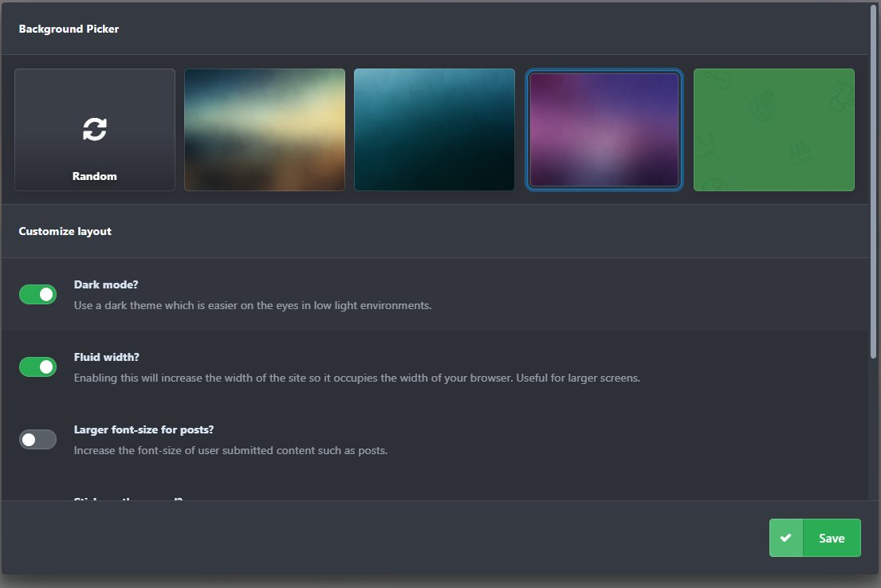
Task: Click the 'Random' label text
Action: (x=94, y=176)
